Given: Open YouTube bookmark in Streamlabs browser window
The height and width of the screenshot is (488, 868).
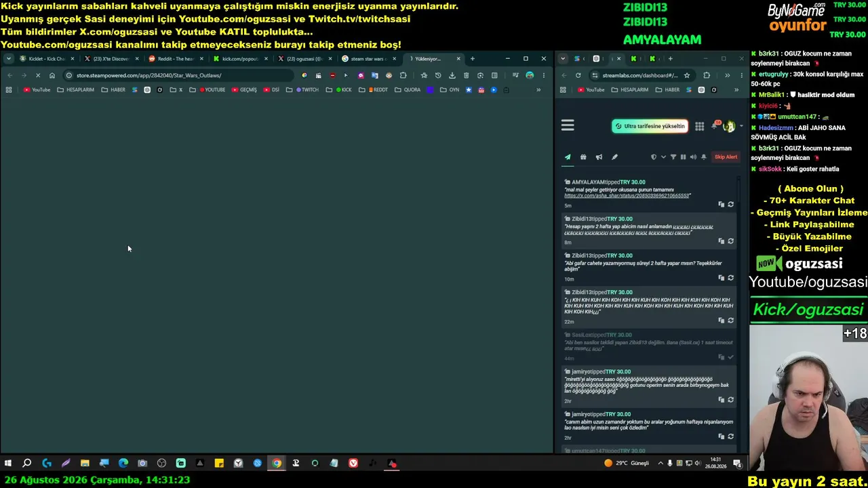Looking at the screenshot, I should coord(591,89).
